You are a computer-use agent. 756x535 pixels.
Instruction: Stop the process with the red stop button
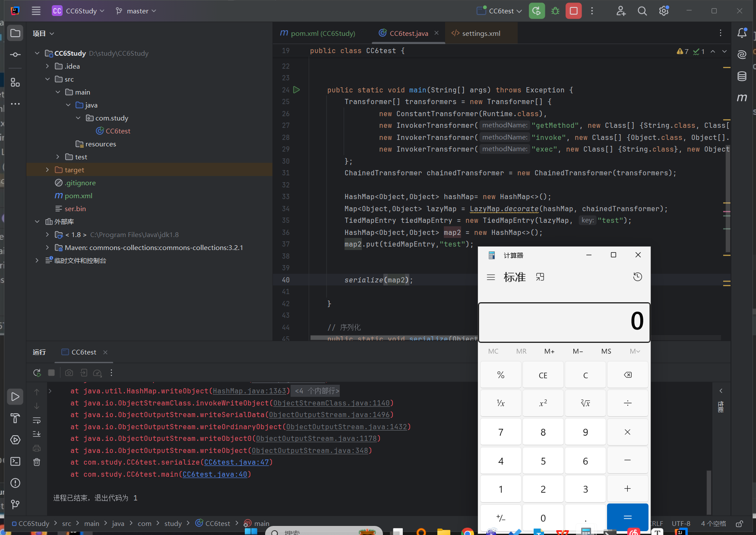tap(574, 11)
